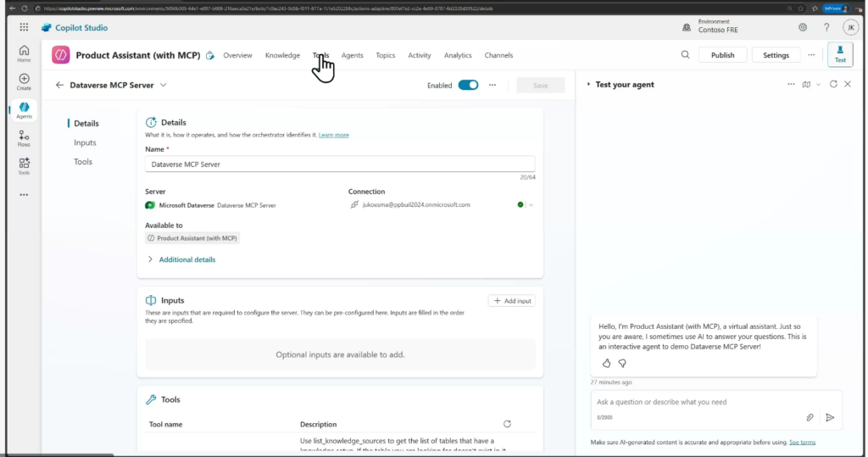Open the connection status dropdown chevron
868x457 pixels.
pyautogui.click(x=531, y=205)
